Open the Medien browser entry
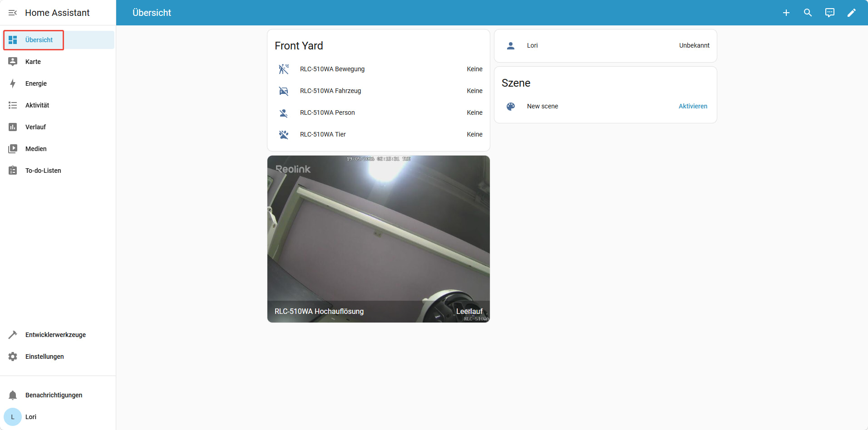The width and height of the screenshot is (868, 430). 58,149
